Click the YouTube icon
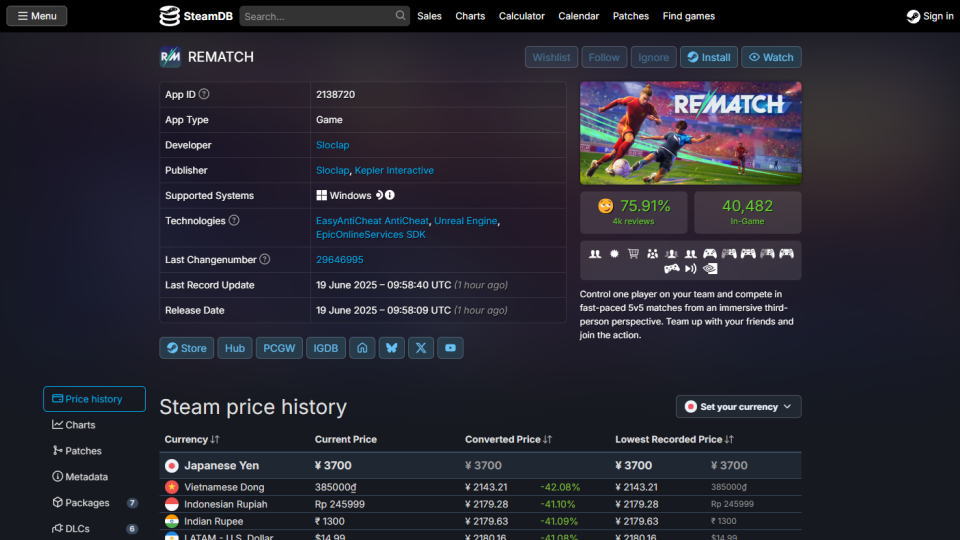This screenshot has width=960, height=540. pyautogui.click(x=450, y=348)
